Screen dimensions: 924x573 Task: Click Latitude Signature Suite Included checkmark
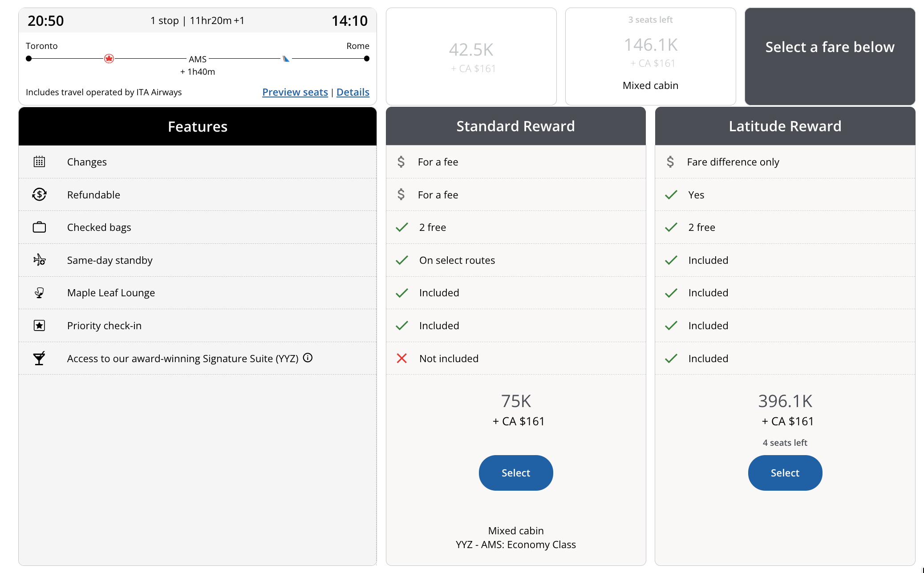click(671, 358)
